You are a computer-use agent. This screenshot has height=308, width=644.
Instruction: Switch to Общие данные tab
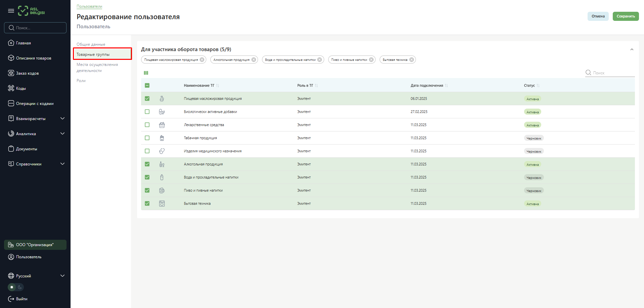(91, 44)
